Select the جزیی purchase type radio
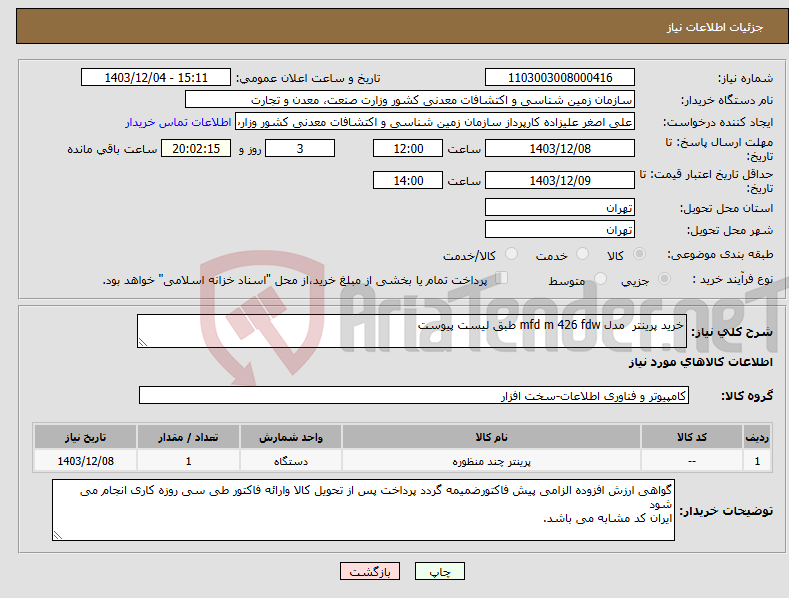This screenshot has width=789, height=598. pos(664,279)
